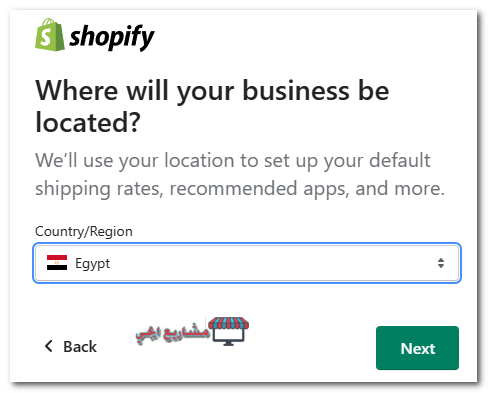Click the up-down arrows of country selector
The height and width of the screenshot is (393, 488).
(441, 263)
